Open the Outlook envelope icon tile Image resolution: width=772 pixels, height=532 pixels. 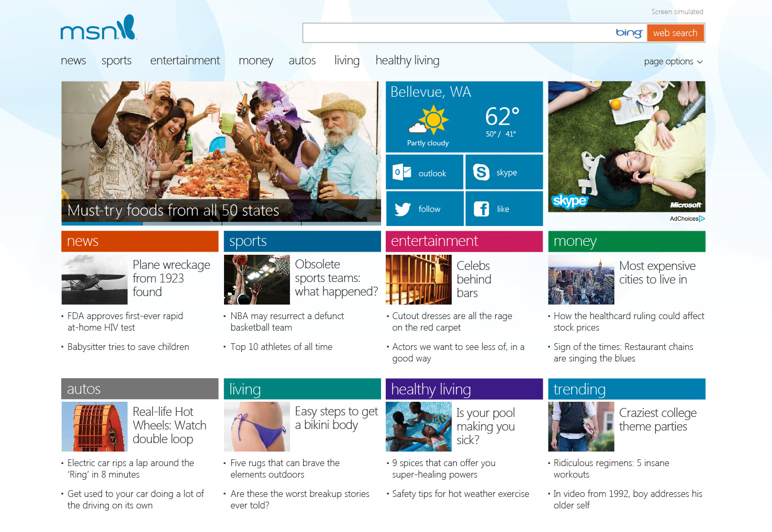click(424, 172)
